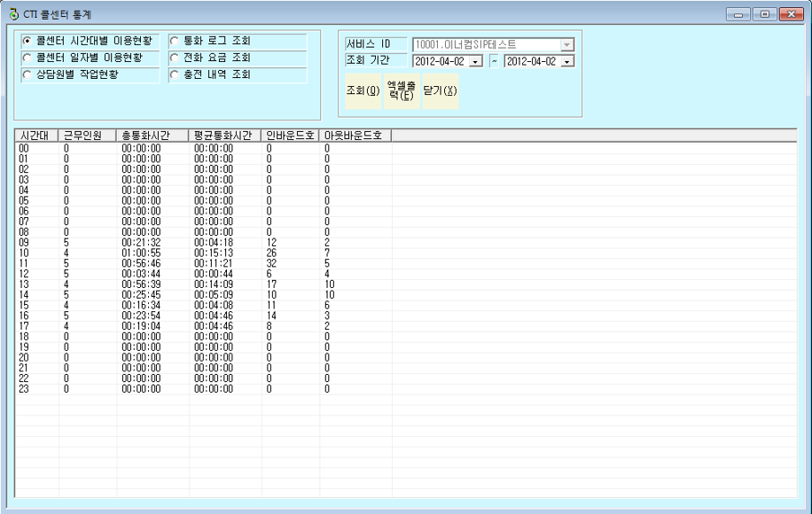Viewport: 812px width, 514px height.
Task: Click the 아웃바운드호 column header
Action: click(x=355, y=136)
